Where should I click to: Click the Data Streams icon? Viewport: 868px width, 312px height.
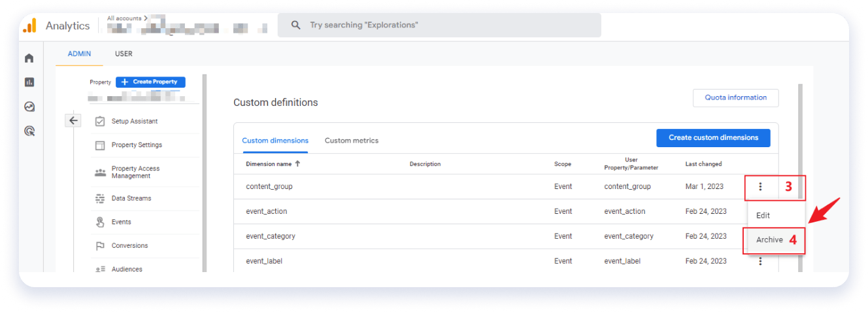pos(100,198)
